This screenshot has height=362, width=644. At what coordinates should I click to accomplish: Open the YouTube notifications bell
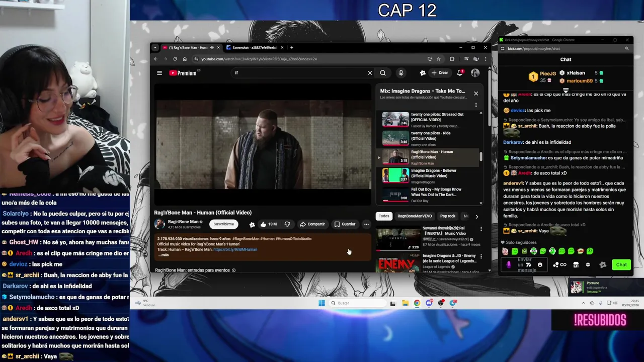(460, 73)
